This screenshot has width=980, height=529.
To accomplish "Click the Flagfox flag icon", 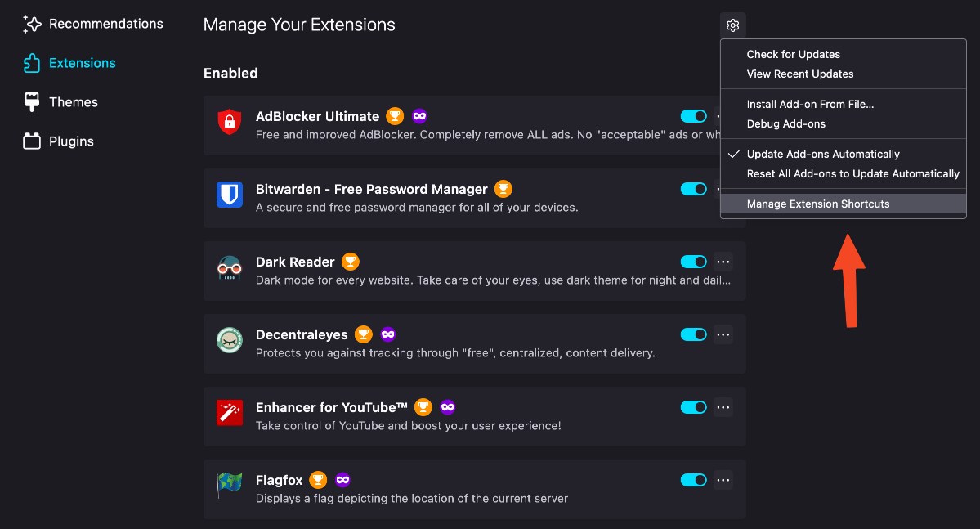I will tap(230, 486).
